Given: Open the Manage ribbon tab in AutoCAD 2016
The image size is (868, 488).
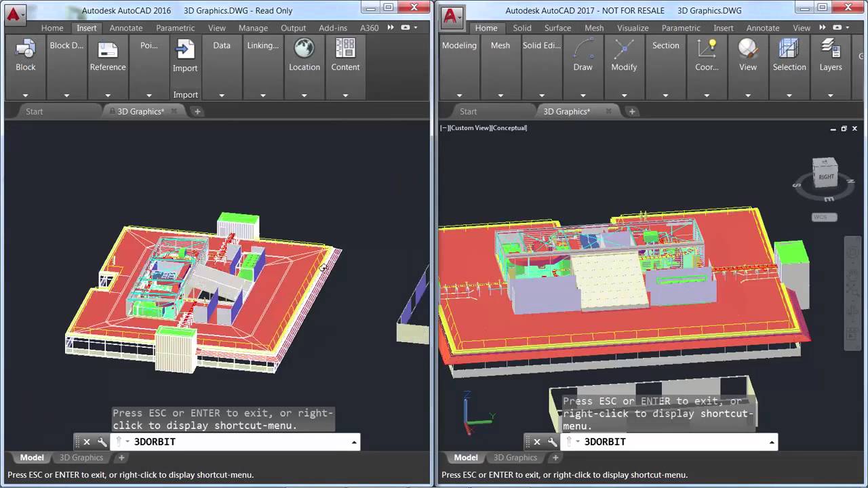Looking at the screenshot, I should [x=253, y=28].
